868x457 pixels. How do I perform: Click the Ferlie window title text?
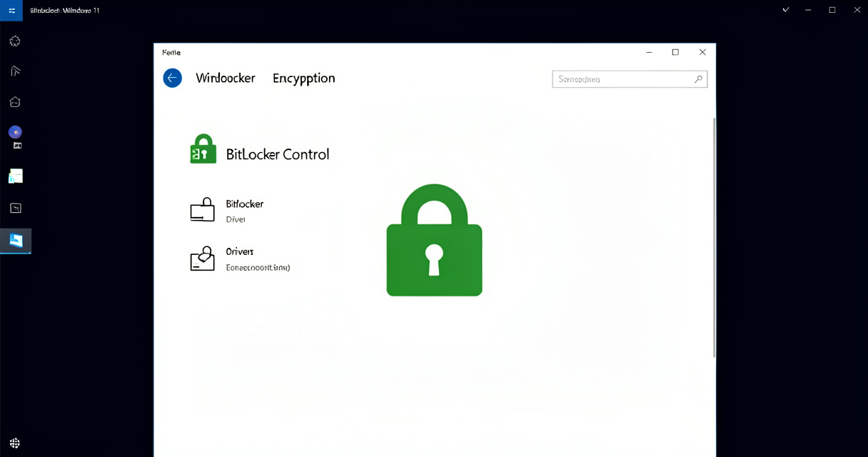171,52
